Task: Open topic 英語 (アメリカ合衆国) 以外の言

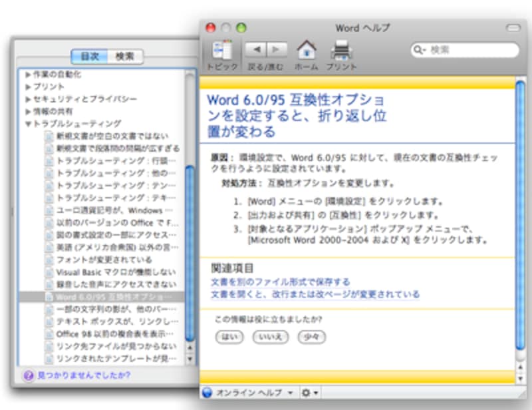Action: point(118,248)
